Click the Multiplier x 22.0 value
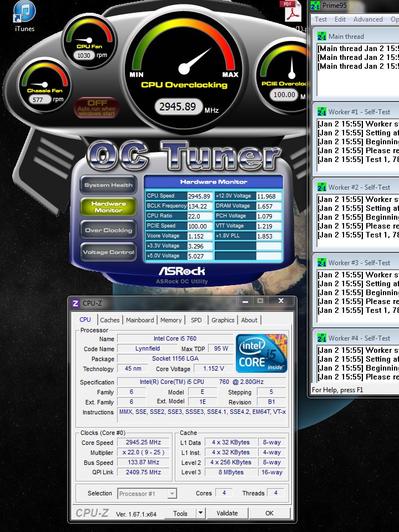Screen dimensions: 399x532 (143, 452)
